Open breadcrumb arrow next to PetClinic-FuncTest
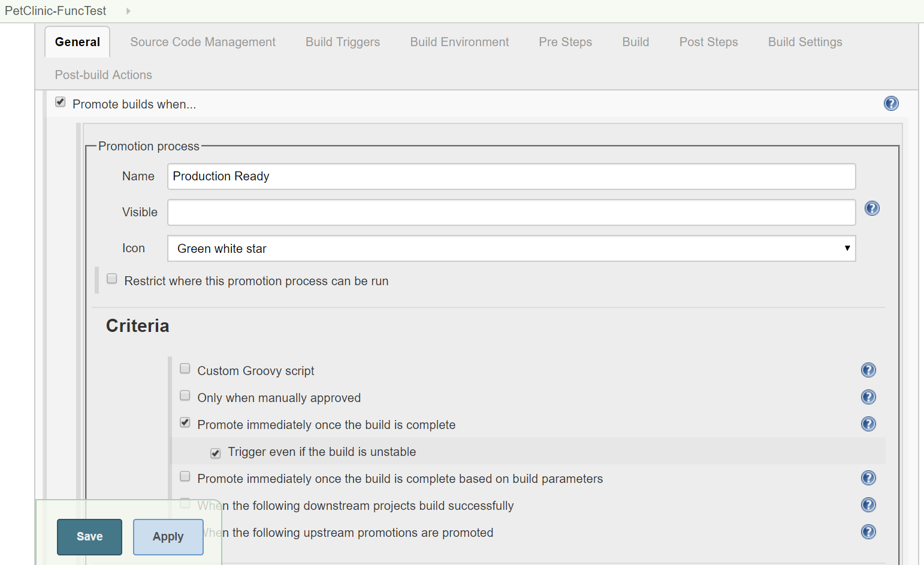 128,11
